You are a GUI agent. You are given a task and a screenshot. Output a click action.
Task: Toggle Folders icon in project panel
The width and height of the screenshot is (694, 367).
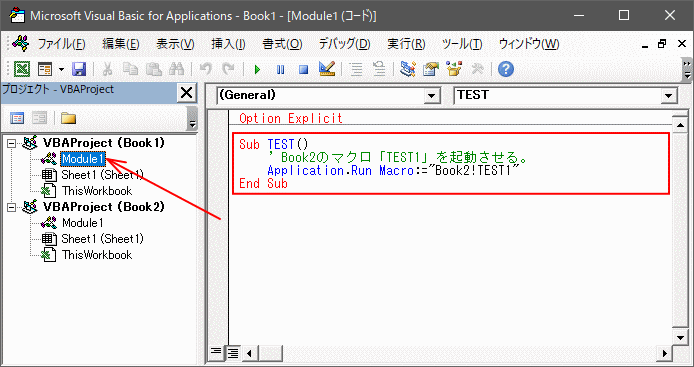click(x=68, y=118)
